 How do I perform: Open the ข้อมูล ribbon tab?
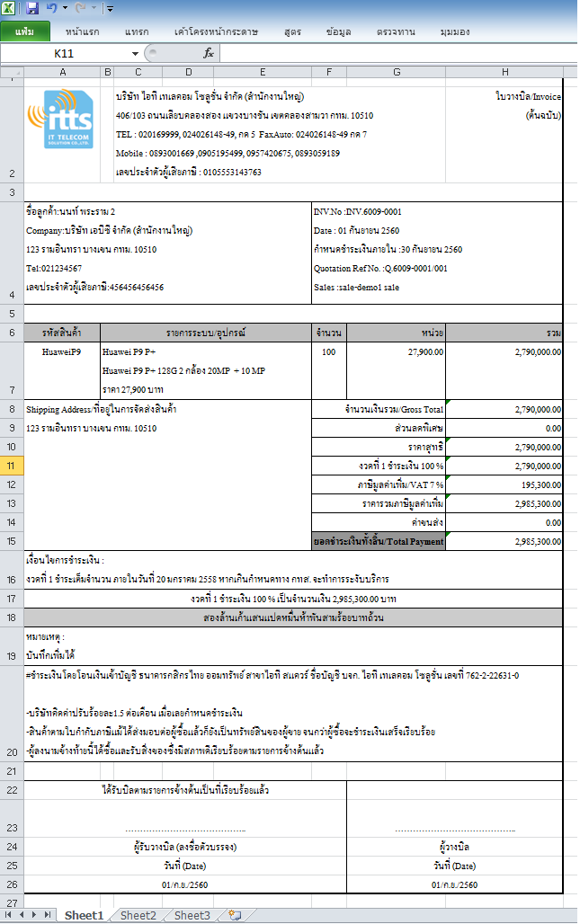pos(338,31)
